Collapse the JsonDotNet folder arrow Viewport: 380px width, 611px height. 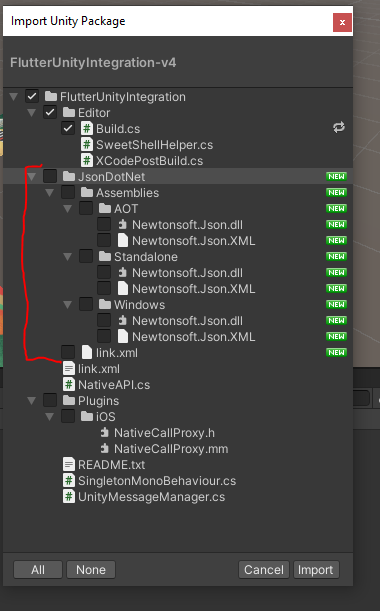click(32, 177)
